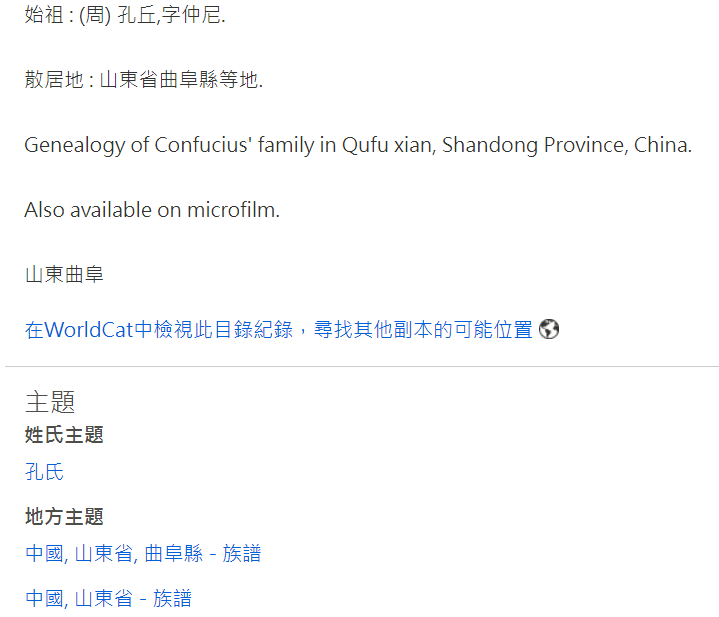Screen dimensions: 719x617
Task: Click 'Qufu xian' in the English description
Action: [388, 145]
